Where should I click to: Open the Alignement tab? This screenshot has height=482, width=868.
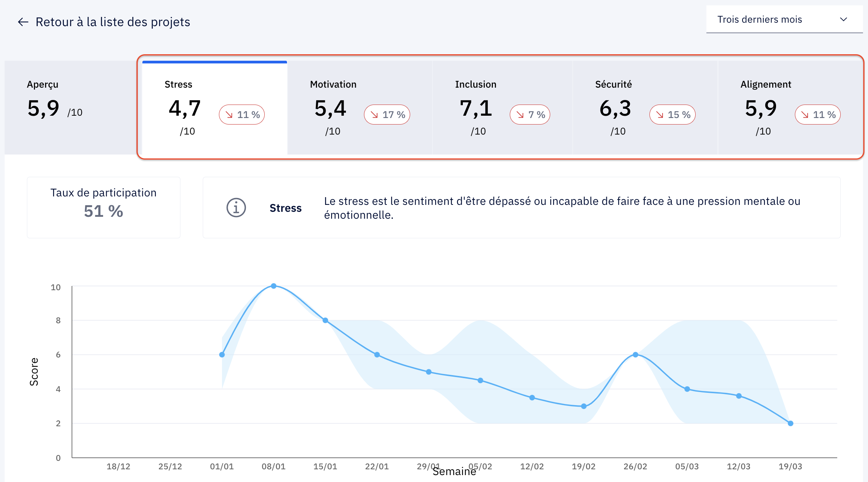point(790,108)
